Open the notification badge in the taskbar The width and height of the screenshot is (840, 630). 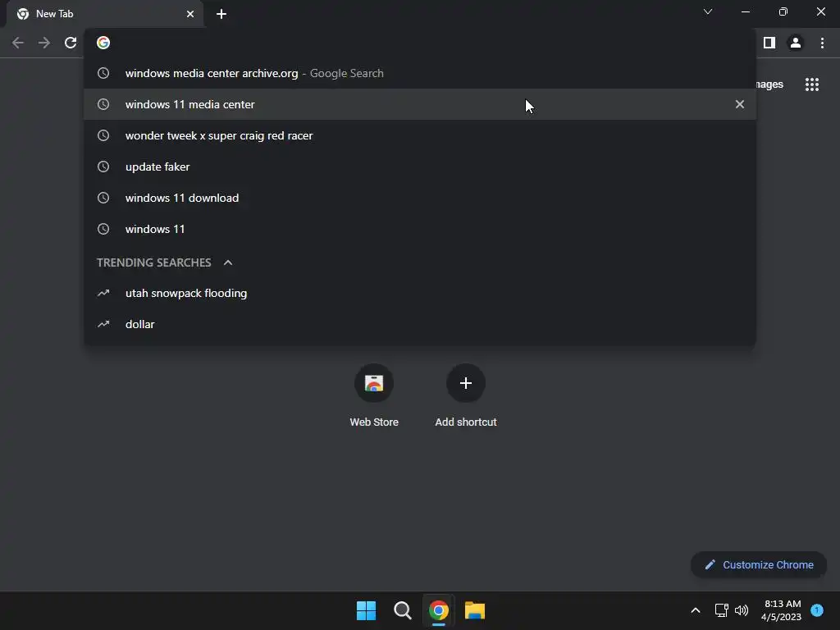tap(817, 610)
